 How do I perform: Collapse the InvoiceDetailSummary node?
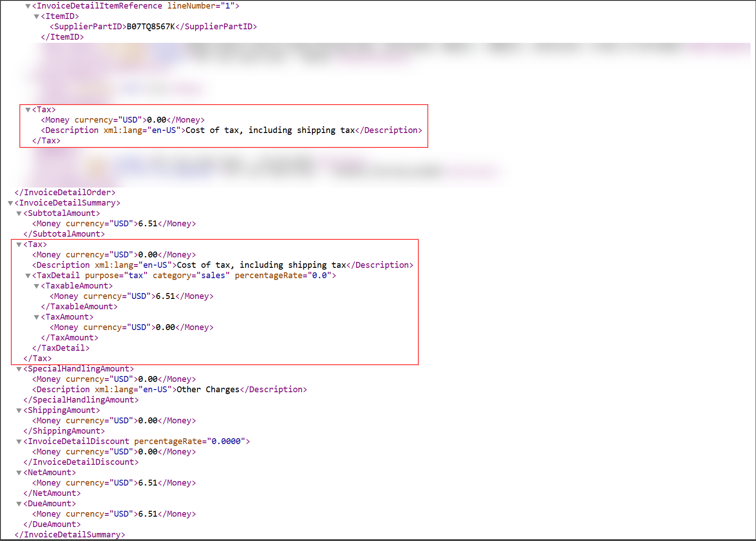(x=10, y=203)
